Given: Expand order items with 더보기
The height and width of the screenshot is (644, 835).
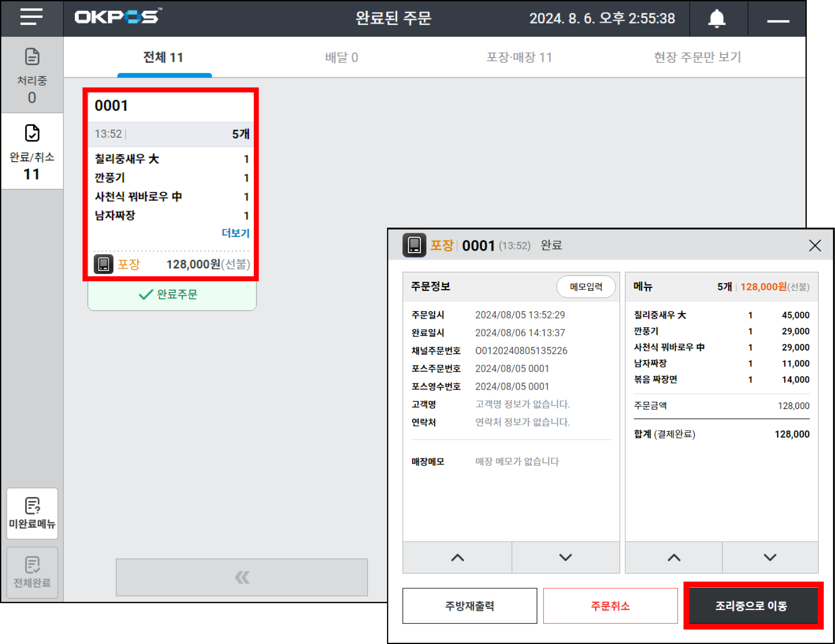Looking at the screenshot, I should tap(235, 233).
